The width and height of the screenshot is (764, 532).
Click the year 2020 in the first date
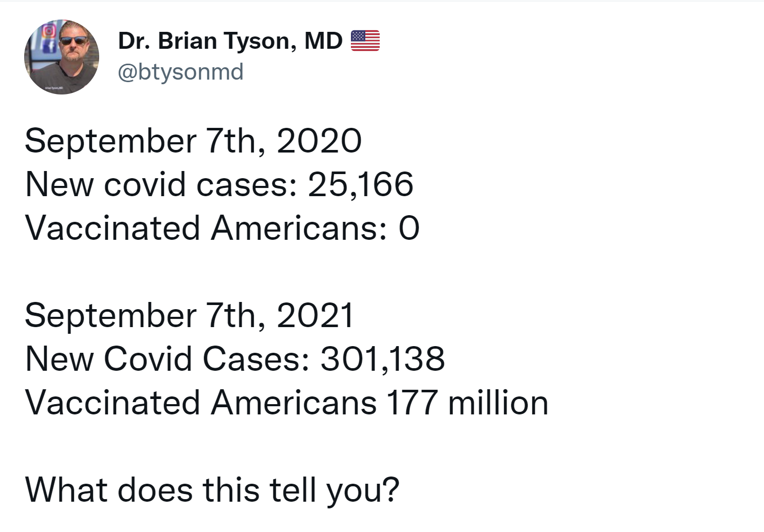(x=319, y=141)
